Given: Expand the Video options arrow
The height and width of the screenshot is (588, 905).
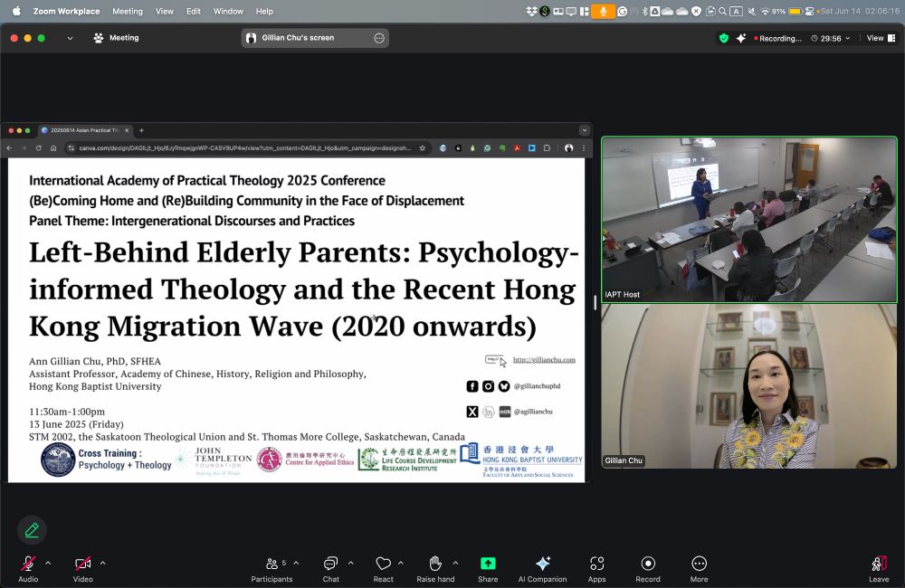Looking at the screenshot, I should click(x=103, y=563).
